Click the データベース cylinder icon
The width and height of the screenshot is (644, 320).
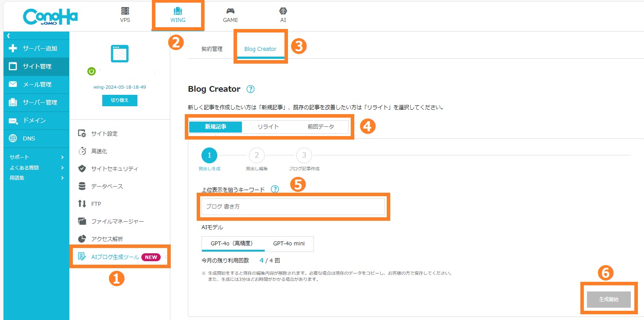(82, 186)
